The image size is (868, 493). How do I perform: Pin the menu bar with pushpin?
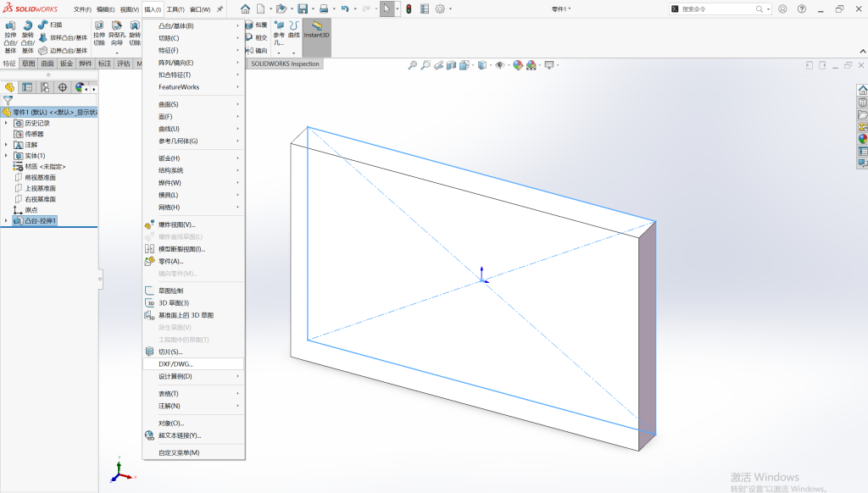click(x=220, y=8)
